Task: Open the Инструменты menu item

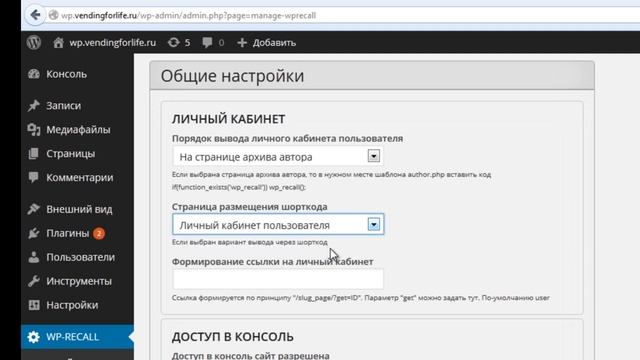Action: coord(78,281)
